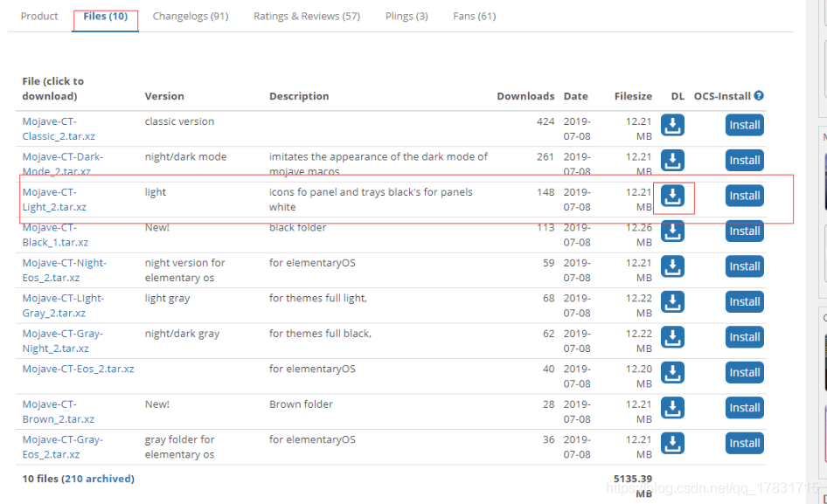
Task: Open Mojave-CT-Eos_2.tar.xz file link
Action: [x=78, y=369]
